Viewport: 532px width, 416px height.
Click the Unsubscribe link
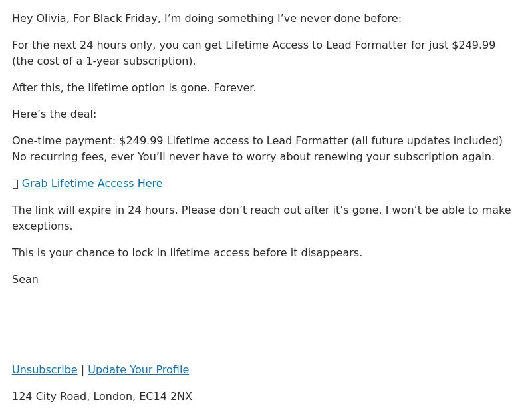tap(45, 369)
